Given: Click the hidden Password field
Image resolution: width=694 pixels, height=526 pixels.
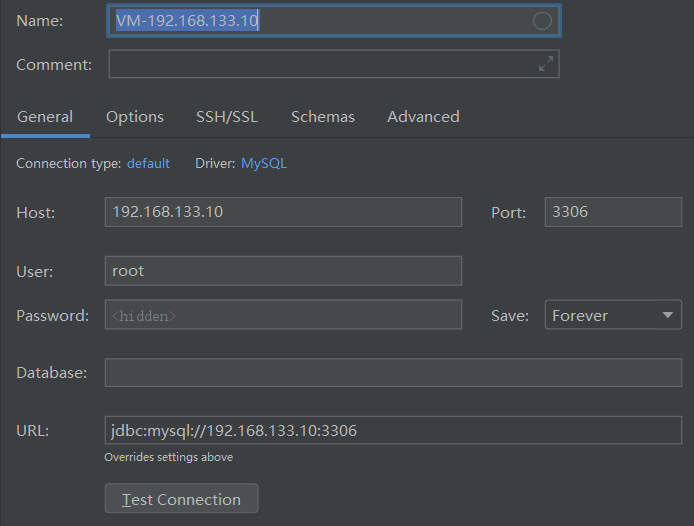Looking at the screenshot, I should coord(283,315).
